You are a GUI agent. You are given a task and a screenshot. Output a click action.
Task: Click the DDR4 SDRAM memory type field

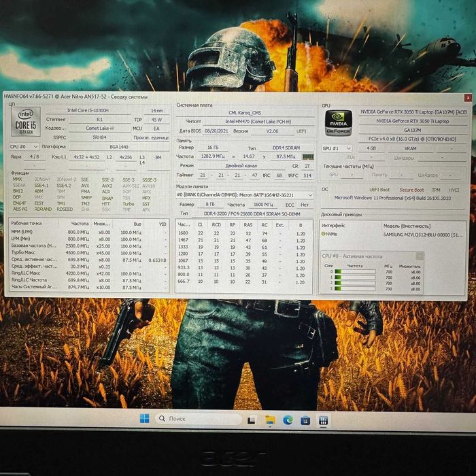click(286, 148)
